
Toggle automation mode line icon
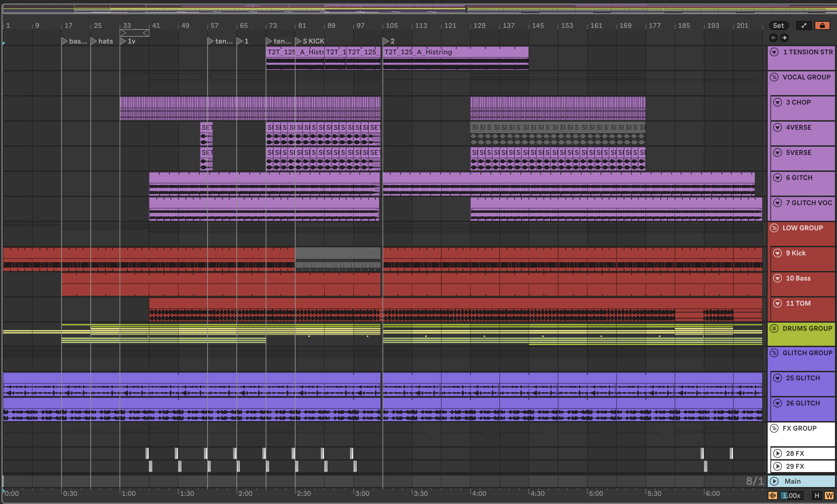(804, 25)
